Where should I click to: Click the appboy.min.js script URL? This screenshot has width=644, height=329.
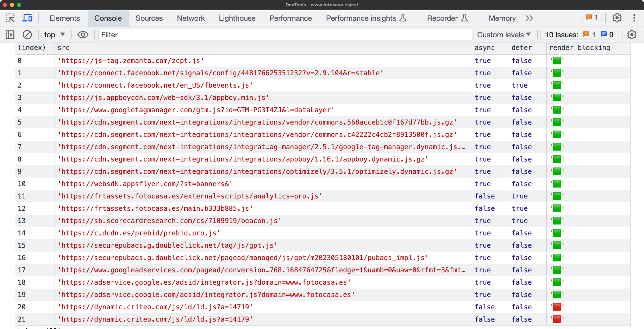[163, 97]
